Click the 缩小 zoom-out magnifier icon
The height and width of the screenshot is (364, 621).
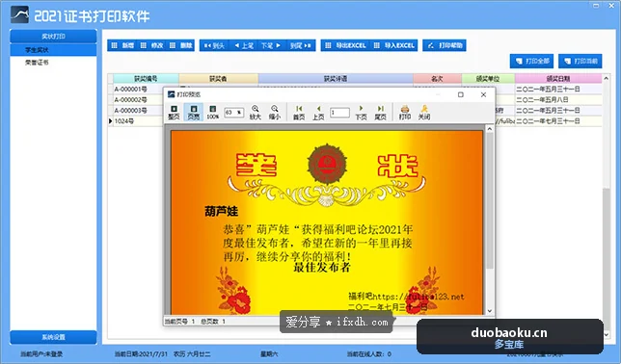tap(275, 112)
